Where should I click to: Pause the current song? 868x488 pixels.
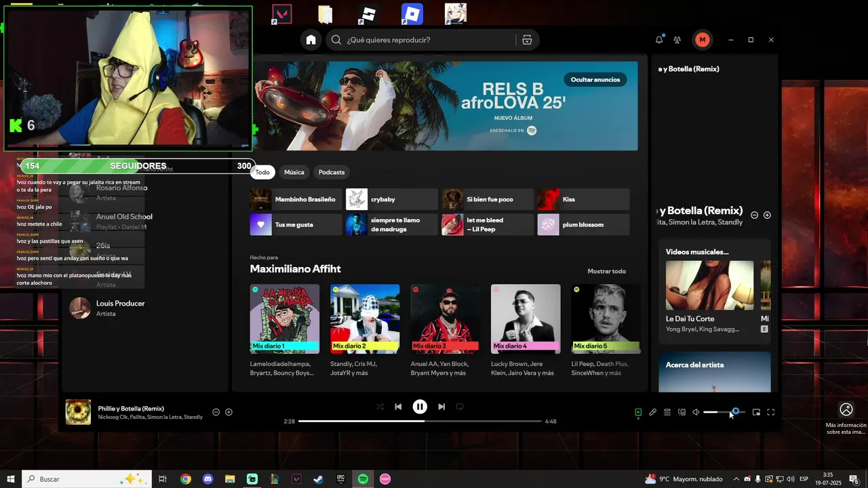coord(420,407)
